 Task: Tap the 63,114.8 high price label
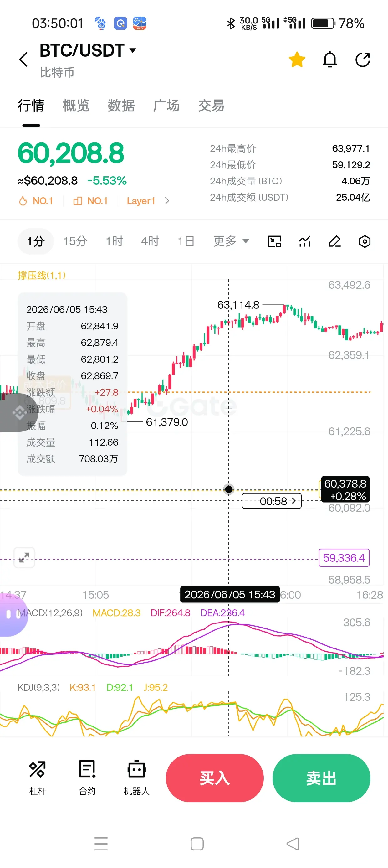[x=238, y=305]
